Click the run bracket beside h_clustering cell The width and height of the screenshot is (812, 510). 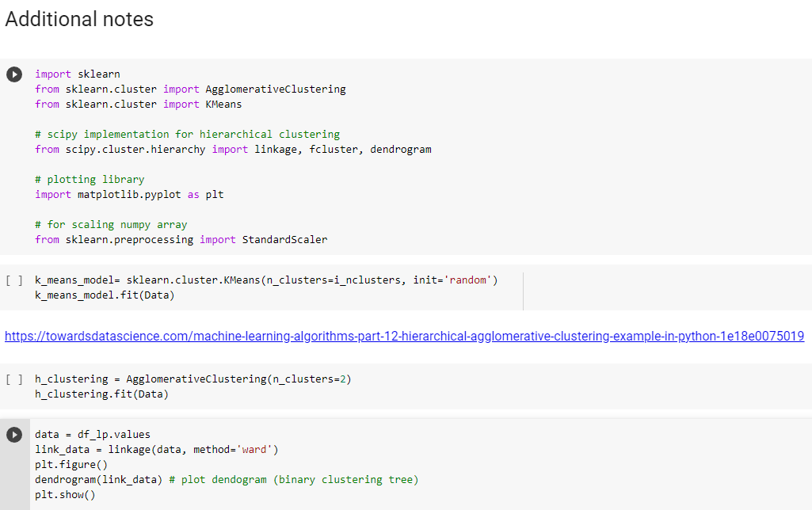13,379
